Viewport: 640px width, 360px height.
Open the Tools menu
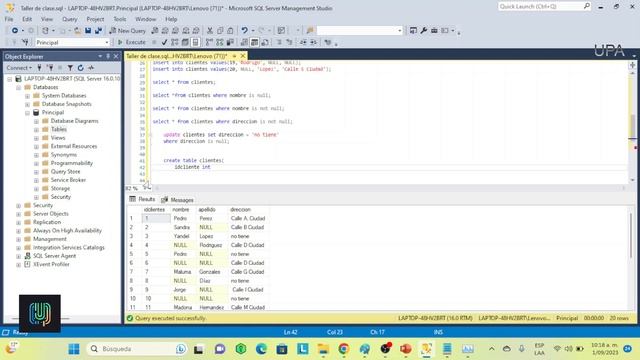click(x=120, y=19)
